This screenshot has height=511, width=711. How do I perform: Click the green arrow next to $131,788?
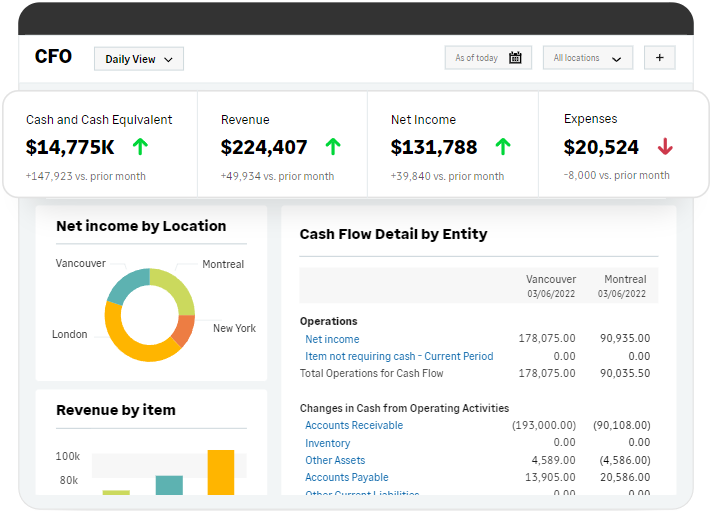point(503,147)
